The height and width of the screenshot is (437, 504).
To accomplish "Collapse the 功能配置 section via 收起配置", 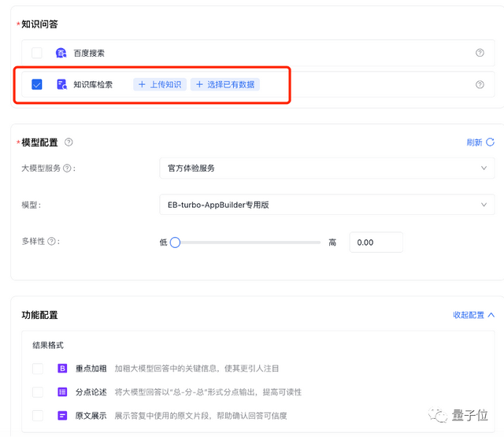I will tap(473, 315).
